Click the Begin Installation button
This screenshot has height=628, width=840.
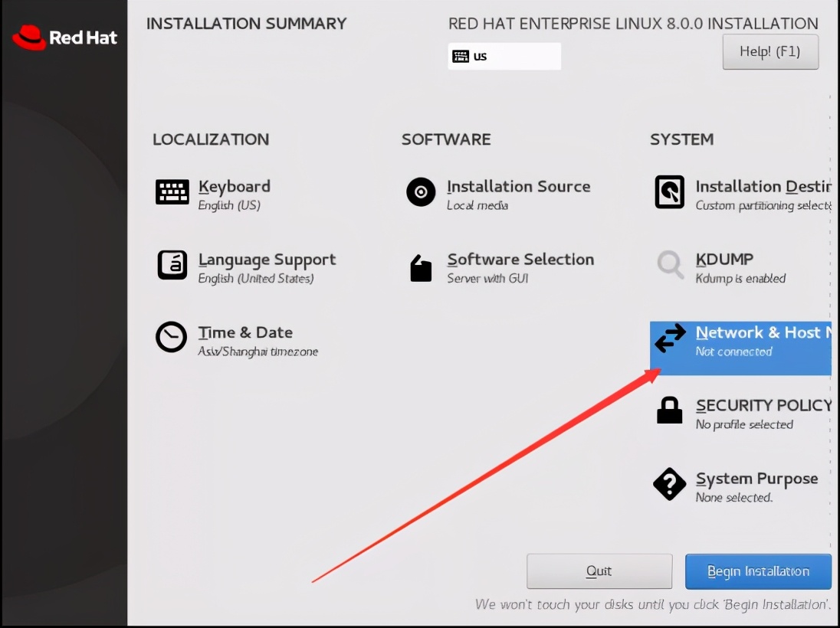[x=758, y=571]
